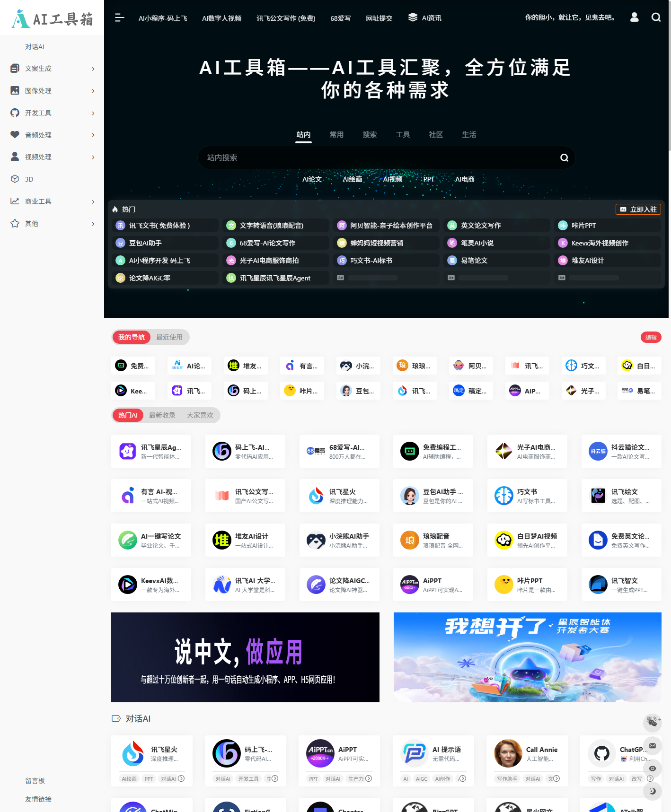
Task: Click the AI工具箱 logo
Action: 52,19
